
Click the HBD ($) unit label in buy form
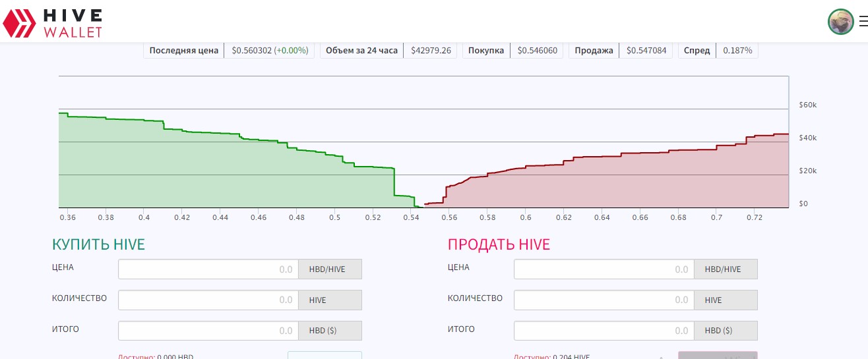(330, 331)
